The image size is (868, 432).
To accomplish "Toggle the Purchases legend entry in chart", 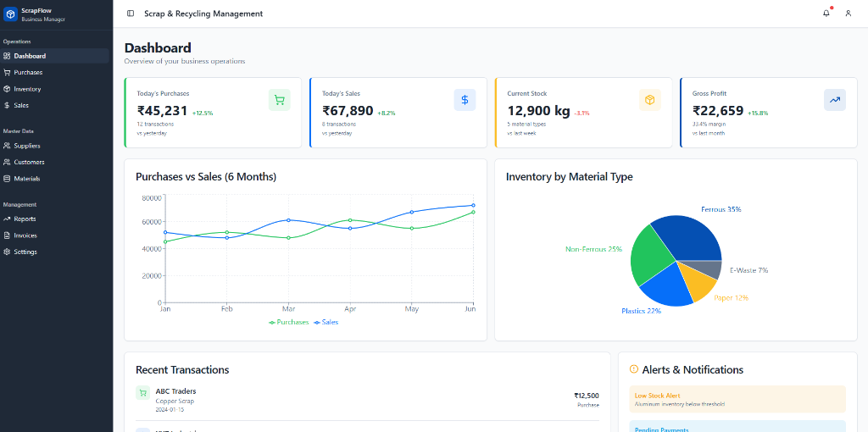I will pos(288,322).
